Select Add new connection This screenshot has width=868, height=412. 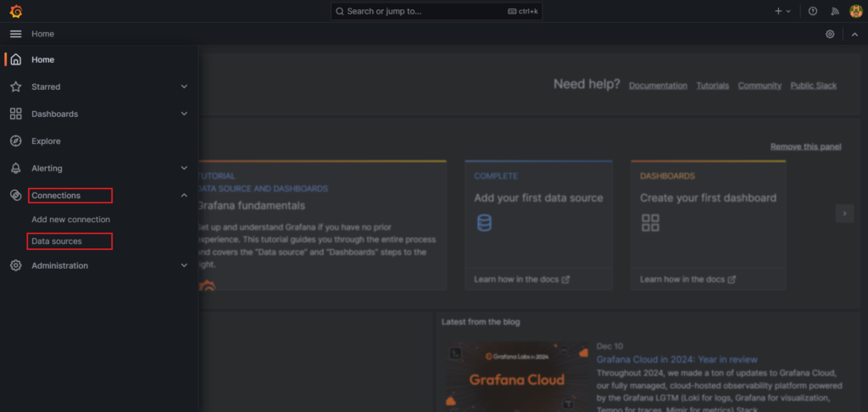pyautogui.click(x=71, y=220)
